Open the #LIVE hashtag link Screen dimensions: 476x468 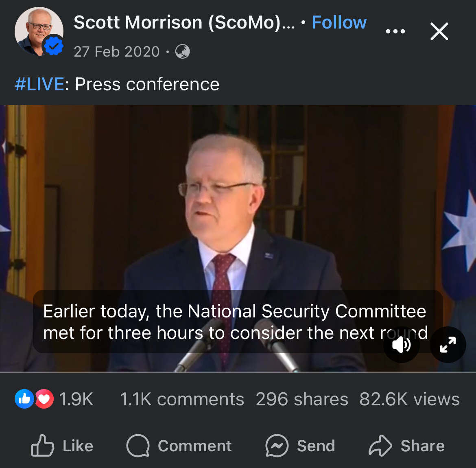coord(39,84)
